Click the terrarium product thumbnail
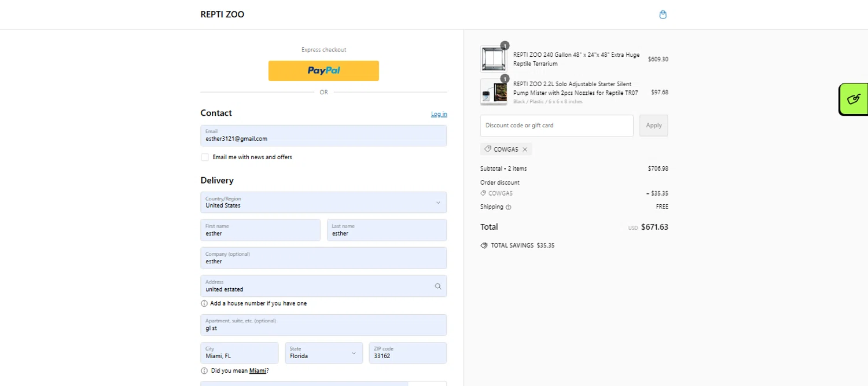This screenshot has height=386, width=868. point(493,58)
